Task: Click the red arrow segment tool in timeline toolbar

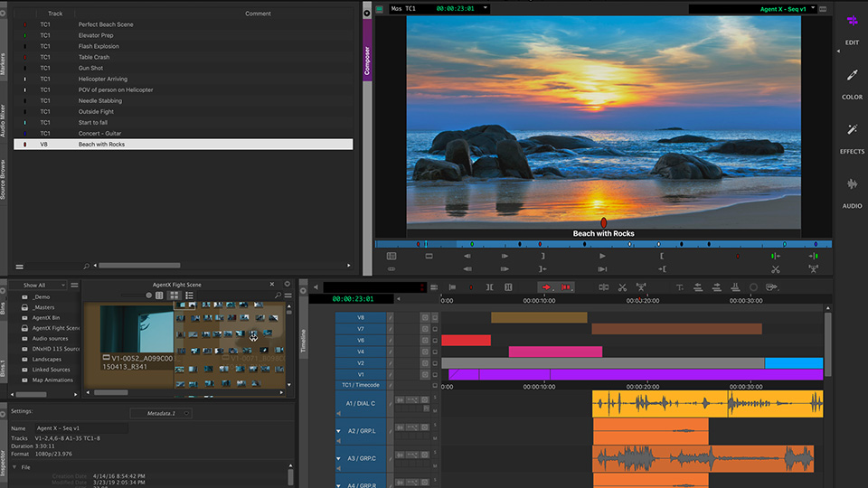Action: [x=547, y=287]
